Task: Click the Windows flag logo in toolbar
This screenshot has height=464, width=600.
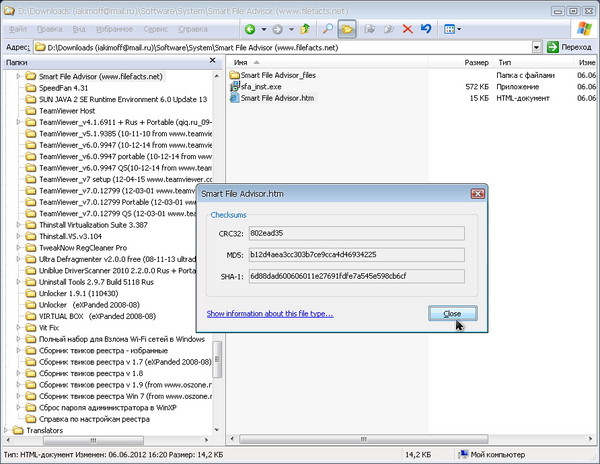Action: point(584,28)
